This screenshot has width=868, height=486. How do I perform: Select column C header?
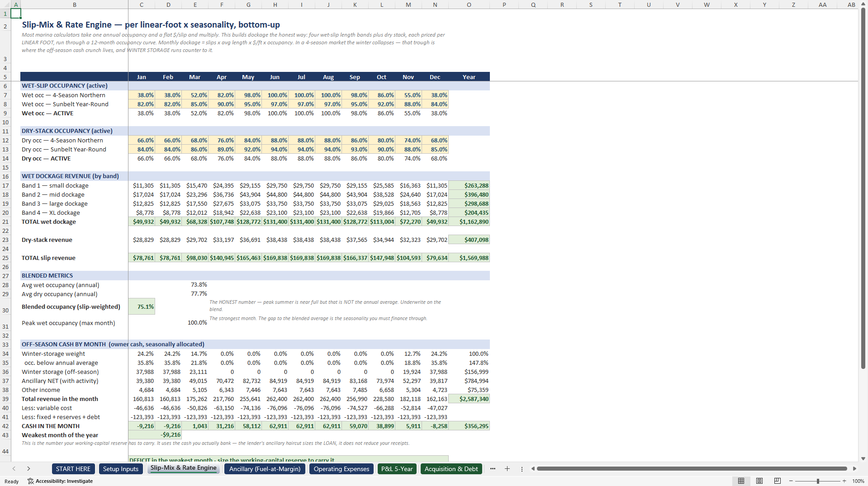142,5
